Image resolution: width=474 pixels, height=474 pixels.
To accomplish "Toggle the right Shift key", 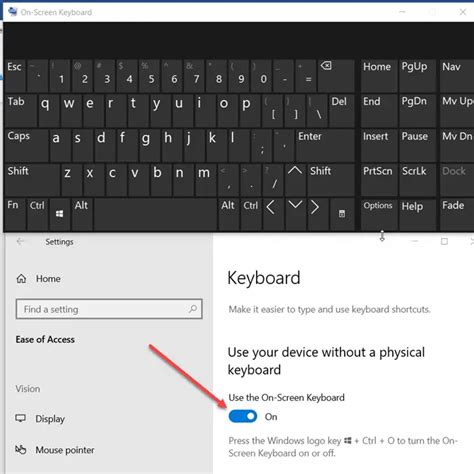I will 331,179.
